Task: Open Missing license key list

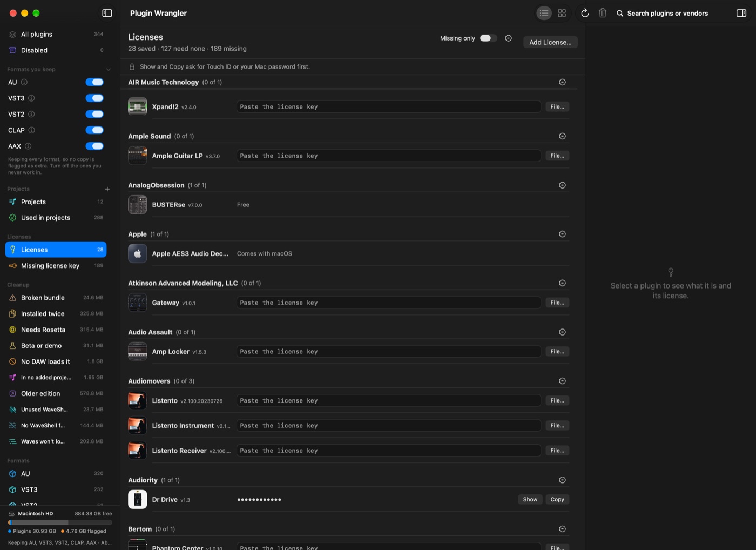Action: 56,266
